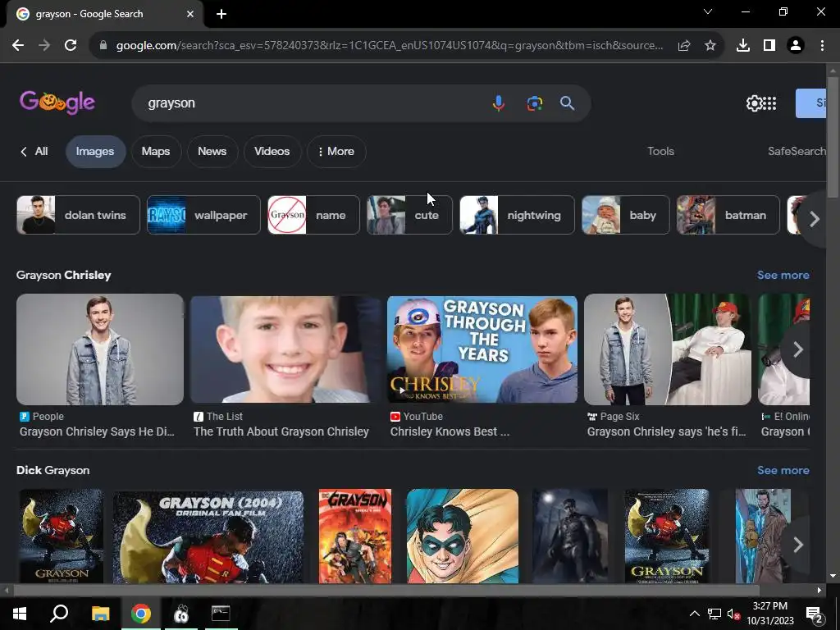Open the Chrome profile menu
The image size is (840, 630).
pyautogui.click(x=796, y=46)
